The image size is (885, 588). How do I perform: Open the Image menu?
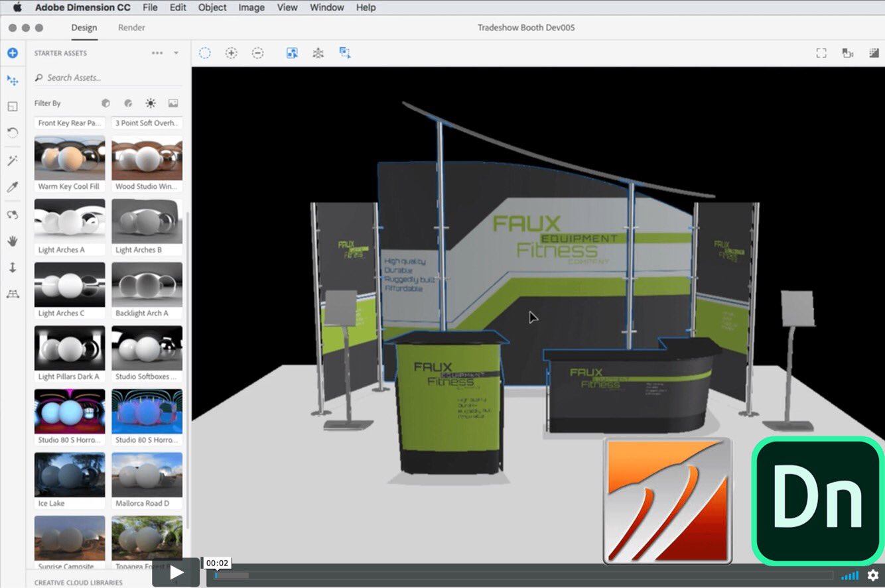pos(251,7)
